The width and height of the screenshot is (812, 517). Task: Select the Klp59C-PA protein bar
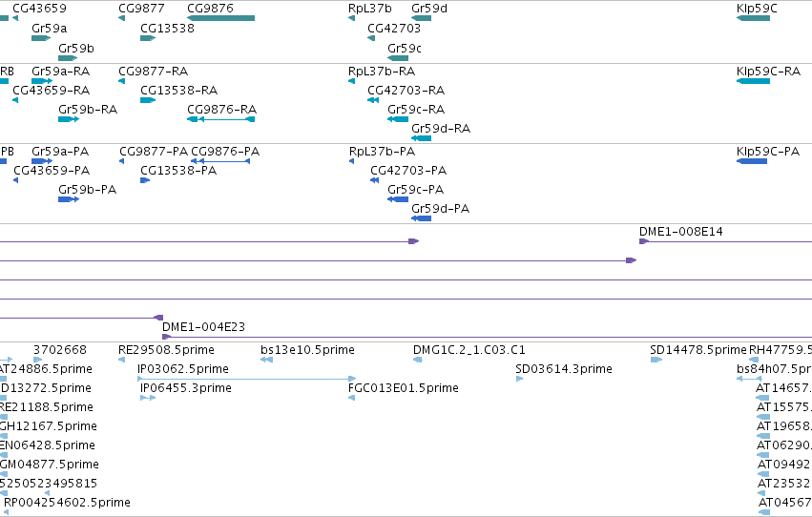pyautogui.click(x=752, y=161)
